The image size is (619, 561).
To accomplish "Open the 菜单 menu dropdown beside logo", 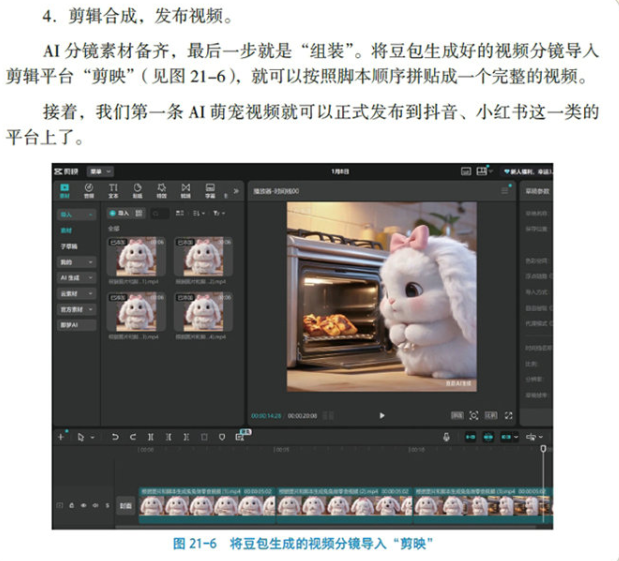I will click(100, 171).
